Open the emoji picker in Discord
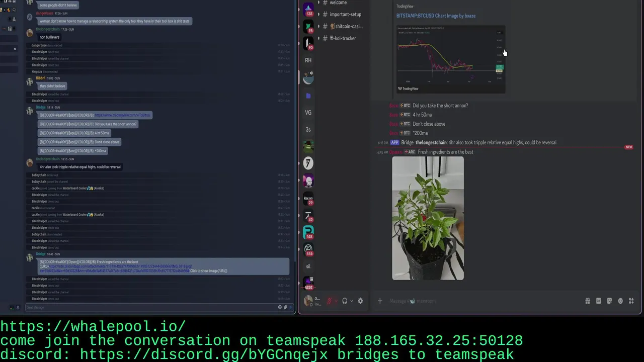Screen dimensions: 644x362 click(x=620, y=301)
